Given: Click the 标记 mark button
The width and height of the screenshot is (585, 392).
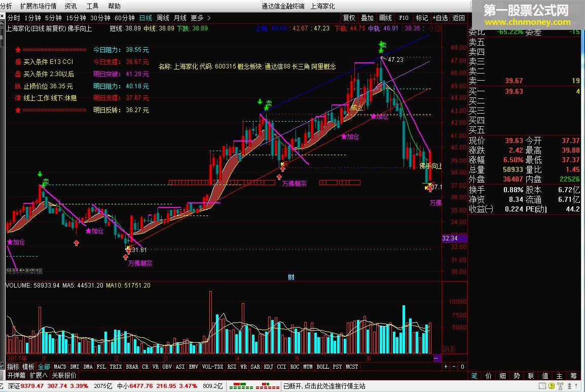Looking at the screenshot, I should pyautogui.click(x=422, y=18).
